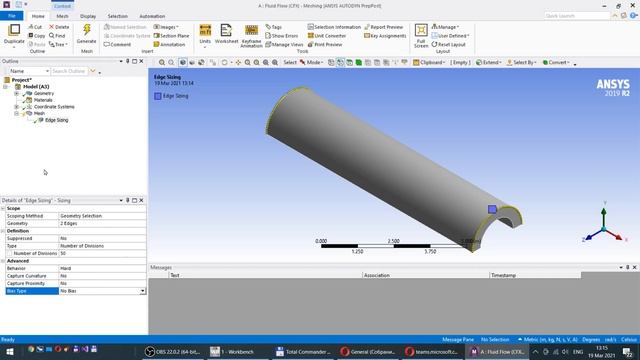Click Section Plane in Insert group

(x=171, y=36)
